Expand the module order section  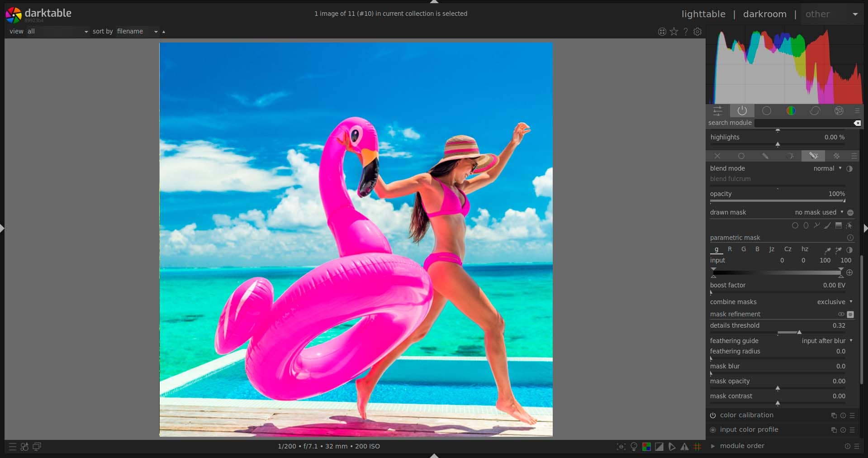pos(713,446)
